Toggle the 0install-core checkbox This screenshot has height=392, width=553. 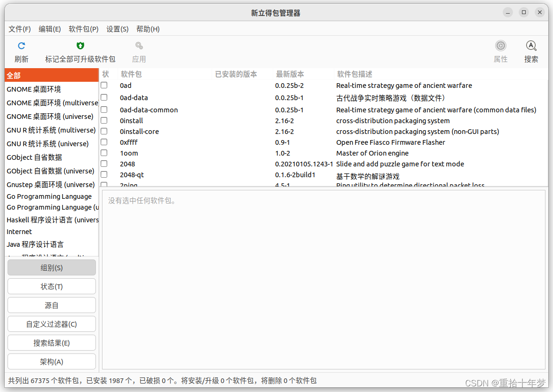coord(104,131)
